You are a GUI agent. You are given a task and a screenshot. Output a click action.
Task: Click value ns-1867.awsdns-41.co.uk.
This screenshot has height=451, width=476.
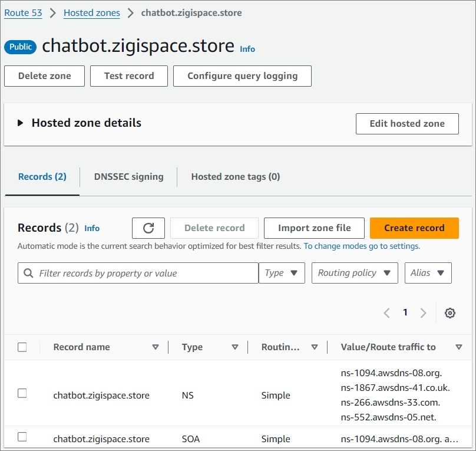tap(395, 388)
